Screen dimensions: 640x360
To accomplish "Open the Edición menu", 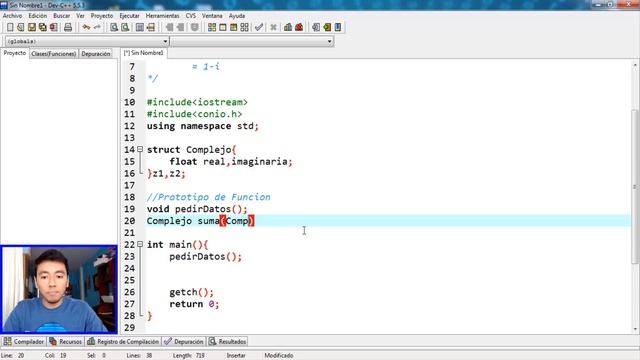I will [38, 16].
